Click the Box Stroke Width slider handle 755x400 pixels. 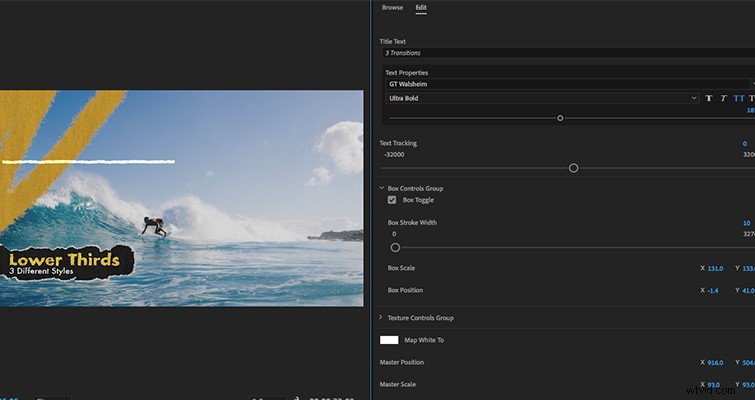[x=395, y=247]
